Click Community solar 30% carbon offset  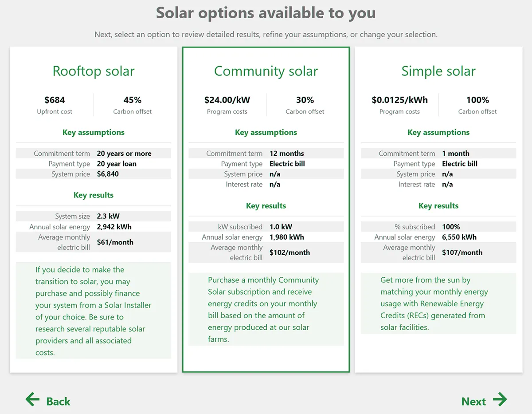(305, 100)
